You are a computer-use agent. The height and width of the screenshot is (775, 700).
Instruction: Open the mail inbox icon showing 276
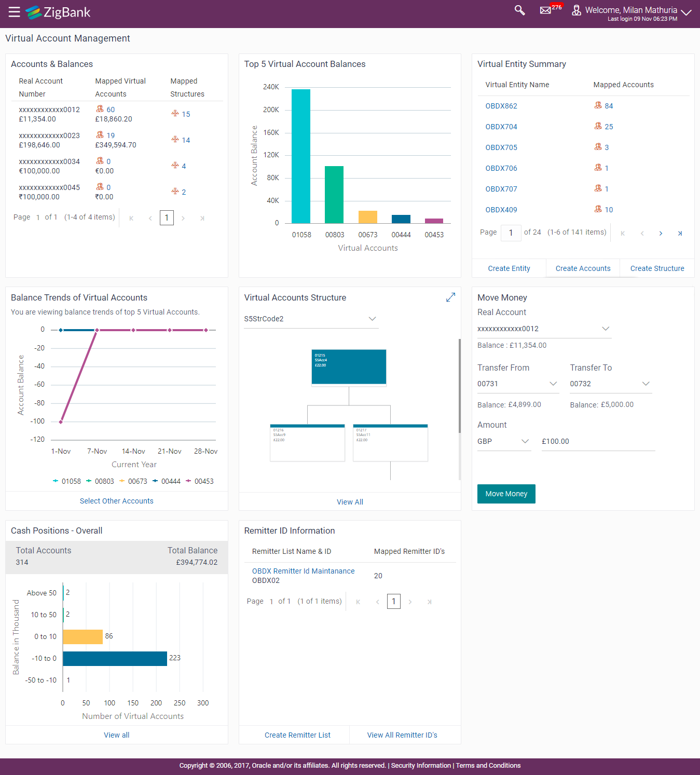pos(545,10)
